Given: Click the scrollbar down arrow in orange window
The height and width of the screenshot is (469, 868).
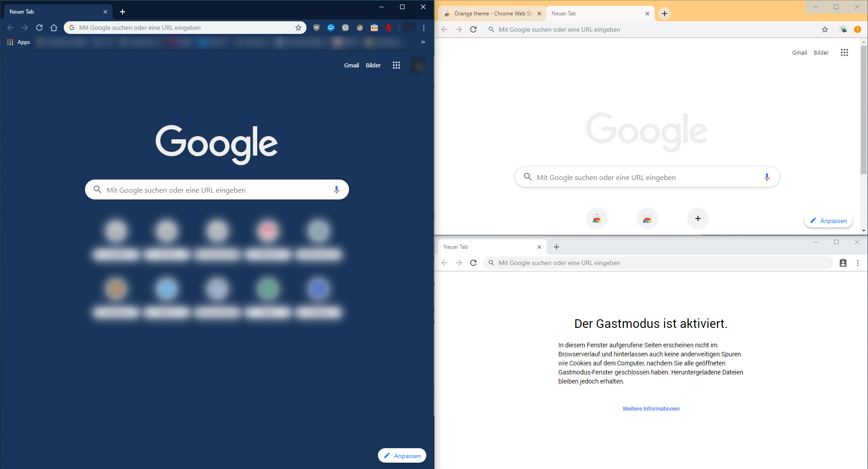Looking at the screenshot, I should (863, 231).
